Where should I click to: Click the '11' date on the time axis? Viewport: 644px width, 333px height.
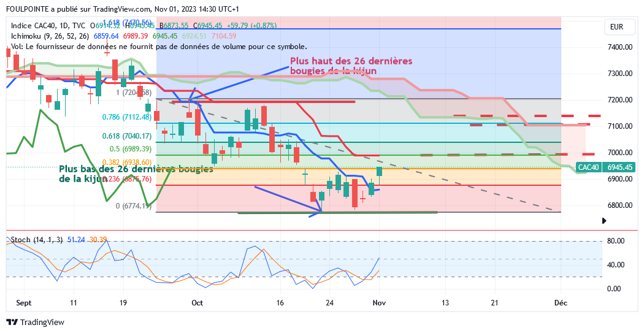(x=73, y=303)
